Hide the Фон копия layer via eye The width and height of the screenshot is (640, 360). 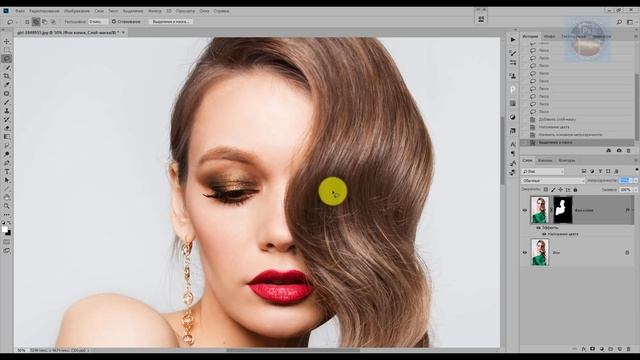[x=525, y=210]
